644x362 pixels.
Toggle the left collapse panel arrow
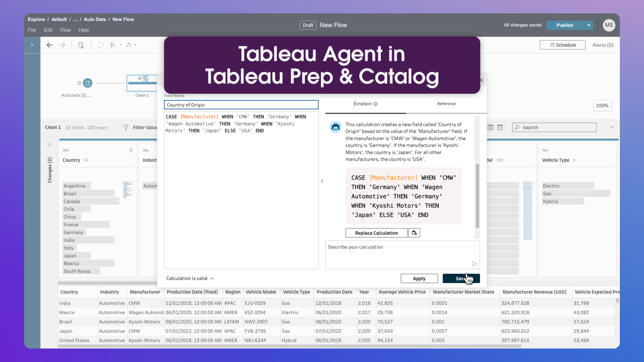pyautogui.click(x=32, y=45)
